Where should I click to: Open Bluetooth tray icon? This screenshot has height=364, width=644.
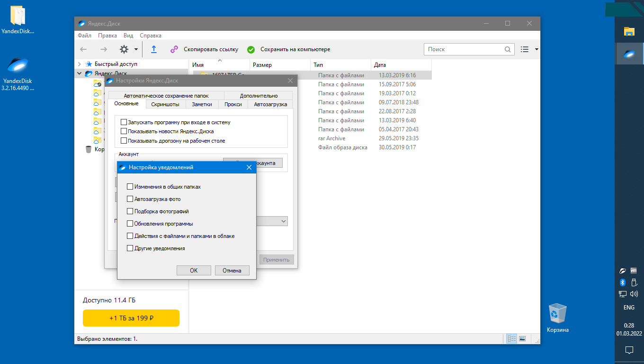[623, 282]
